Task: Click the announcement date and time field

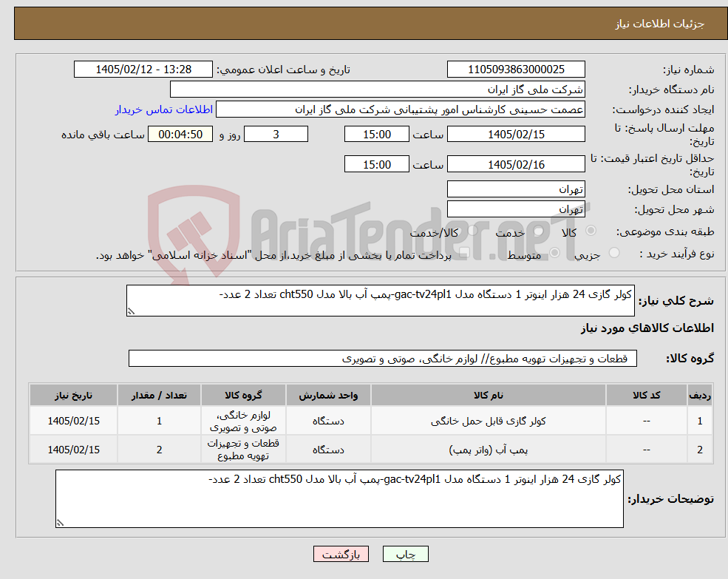Action: point(143,70)
